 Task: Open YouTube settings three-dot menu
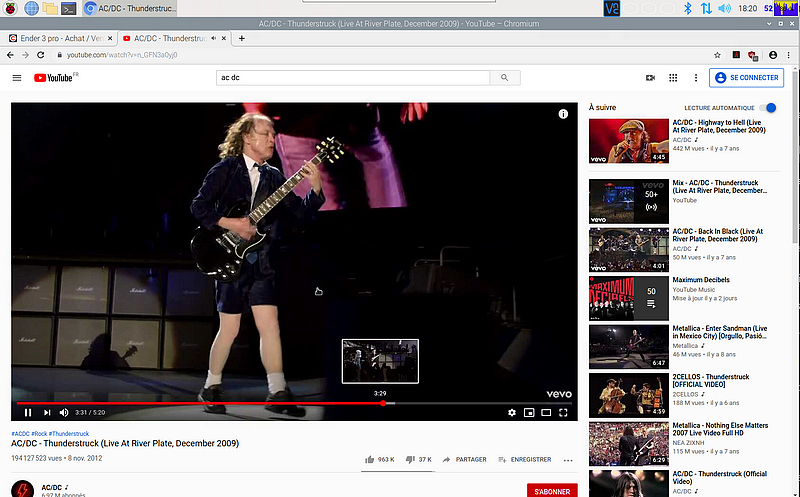[696, 78]
